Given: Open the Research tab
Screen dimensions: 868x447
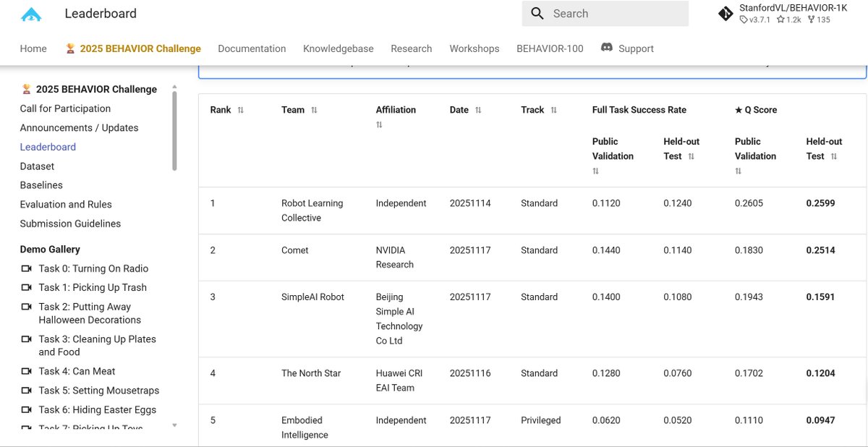Looking at the screenshot, I should pyautogui.click(x=412, y=48).
